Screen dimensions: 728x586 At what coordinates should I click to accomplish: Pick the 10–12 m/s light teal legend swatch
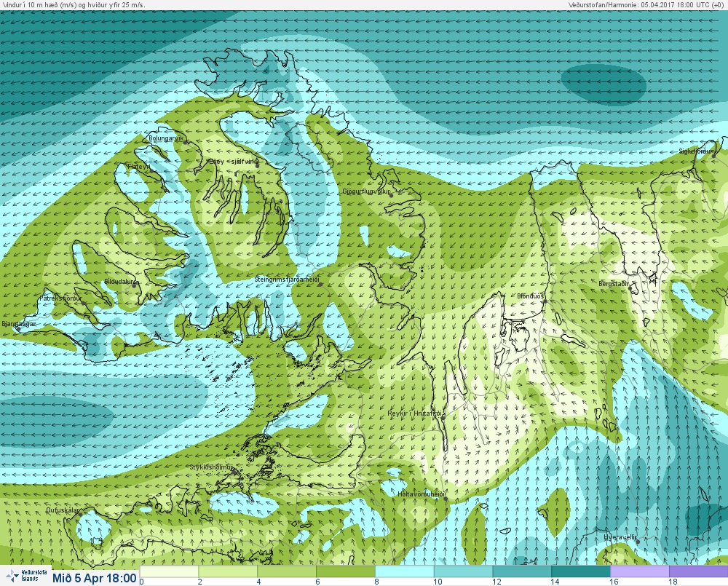(x=463, y=571)
